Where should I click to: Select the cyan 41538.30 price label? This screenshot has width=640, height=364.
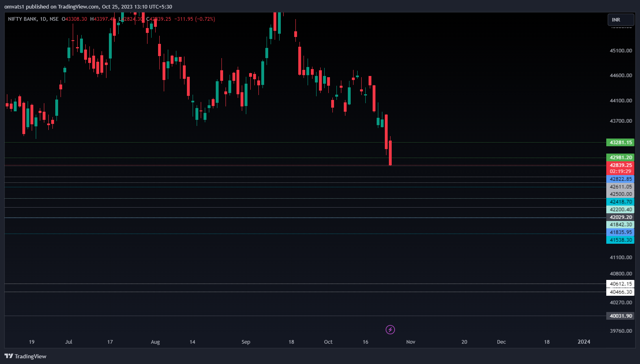(x=620, y=240)
